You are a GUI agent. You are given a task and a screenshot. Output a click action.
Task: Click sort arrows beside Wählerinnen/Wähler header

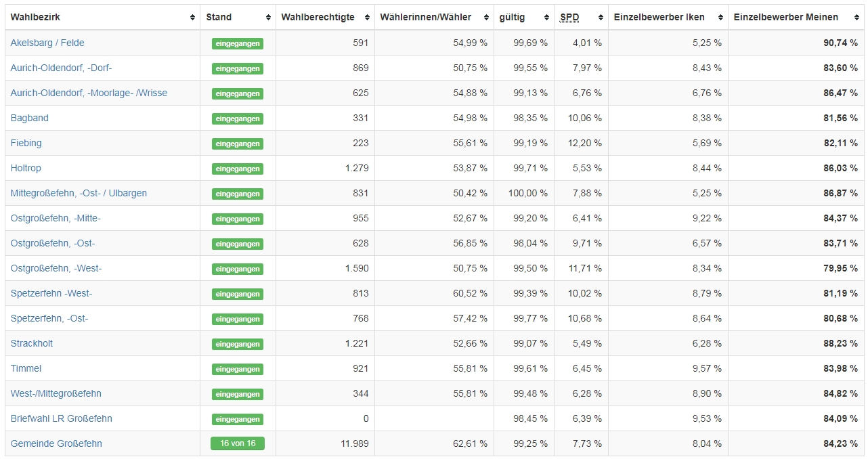[x=487, y=18]
